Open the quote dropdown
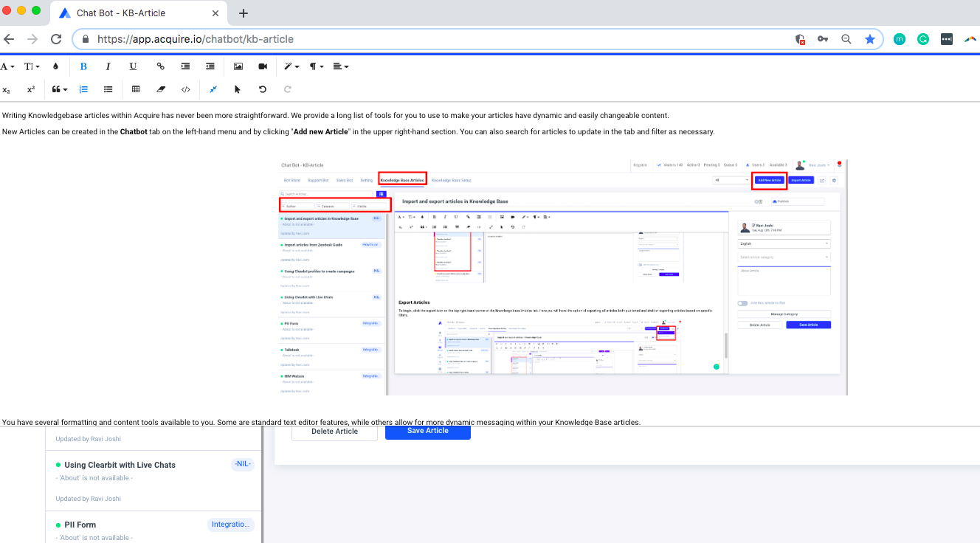Viewport: 980px width, 543px height. click(x=59, y=89)
